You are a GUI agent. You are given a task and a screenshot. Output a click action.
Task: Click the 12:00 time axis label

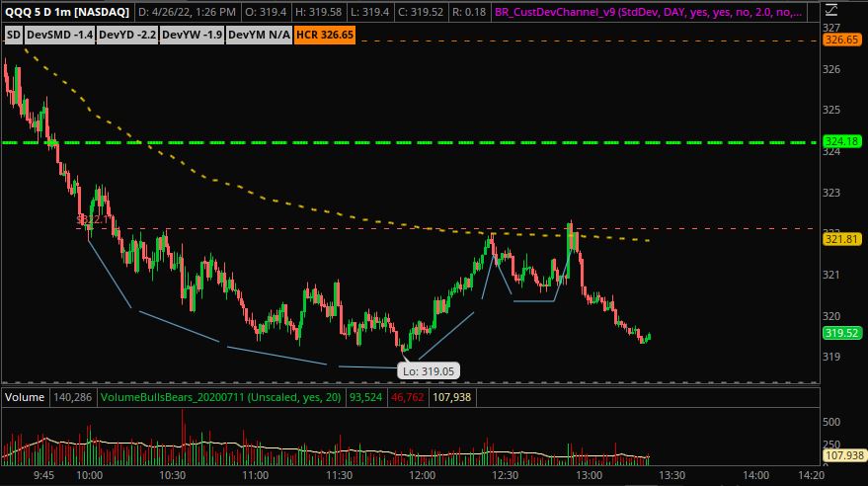[422, 475]
